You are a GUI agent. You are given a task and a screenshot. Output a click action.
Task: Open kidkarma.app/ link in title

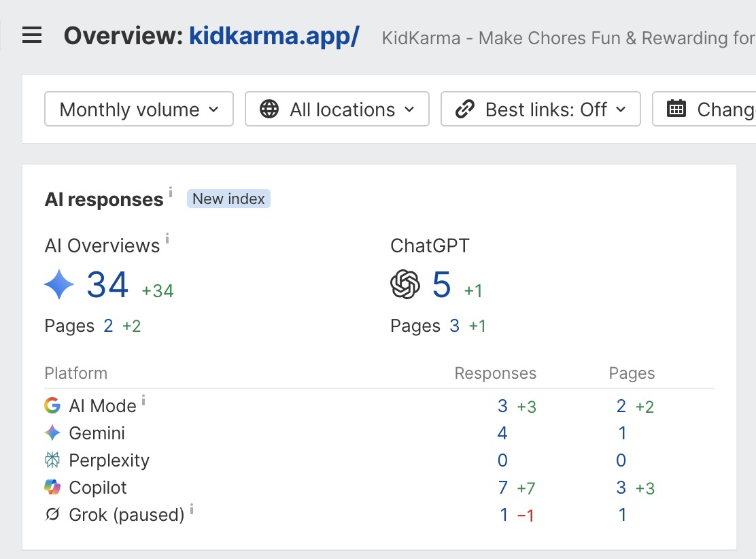pos(275,35)
